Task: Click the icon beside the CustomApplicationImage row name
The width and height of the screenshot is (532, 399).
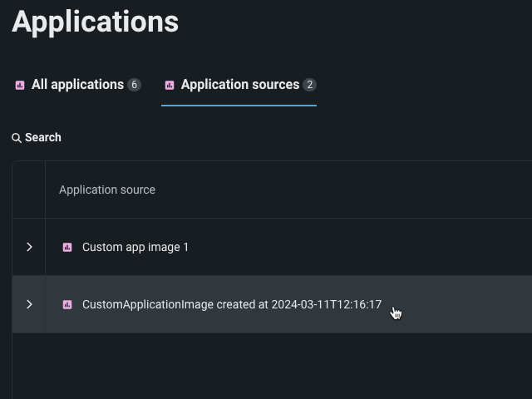Action: pyautogui.click(x=67, y=304)
